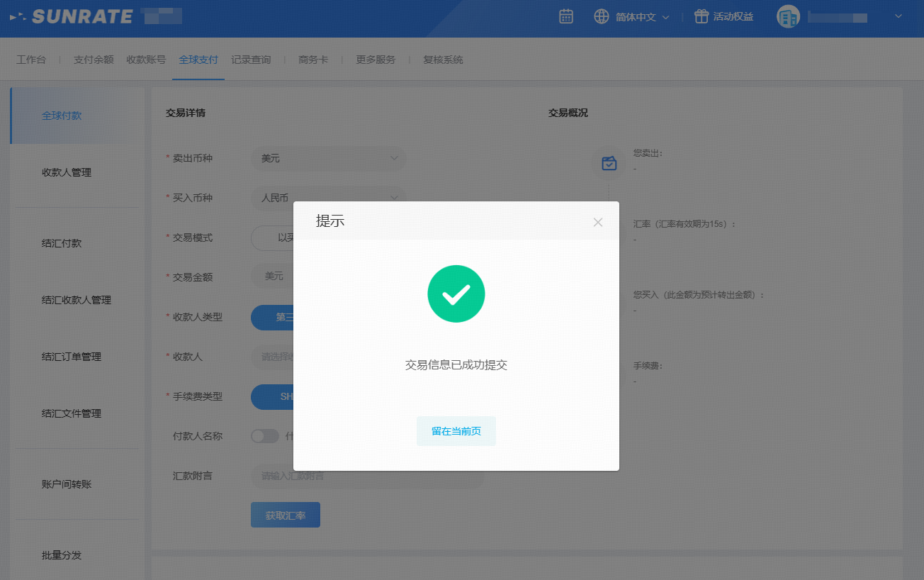Select 账户间转账 from the sidebar
Viewport: 924px width, 580px height.
click(x=67, y=484)
